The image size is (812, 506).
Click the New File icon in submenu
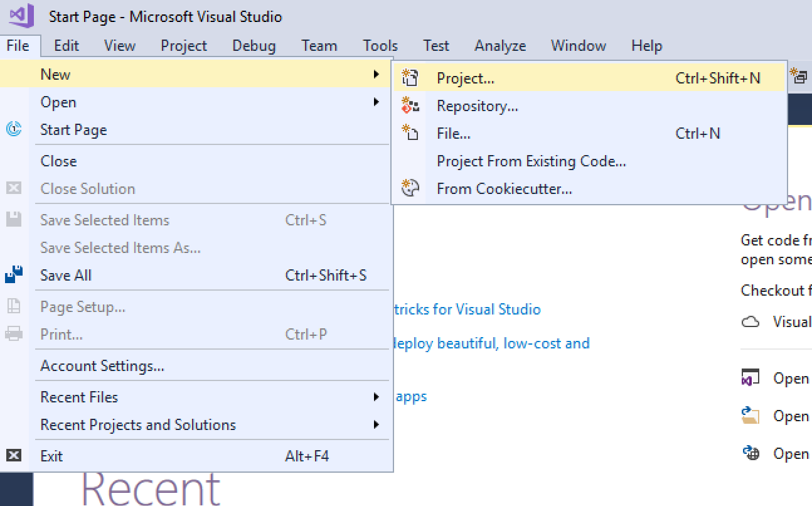[x=410, y=133]
